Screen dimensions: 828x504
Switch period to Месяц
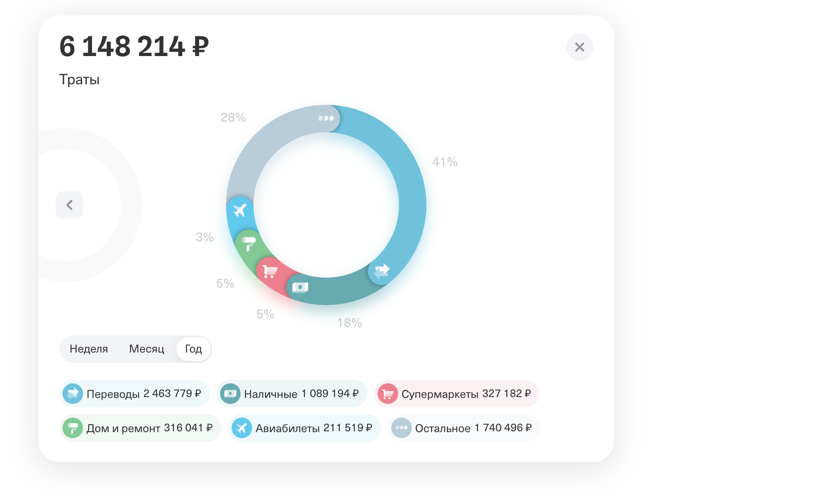[x=146, y=349]
